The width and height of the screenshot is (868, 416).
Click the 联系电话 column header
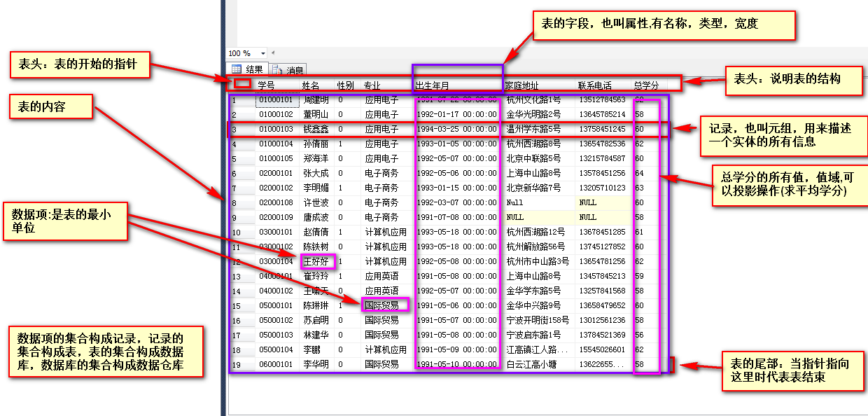[x=594, y=85]
